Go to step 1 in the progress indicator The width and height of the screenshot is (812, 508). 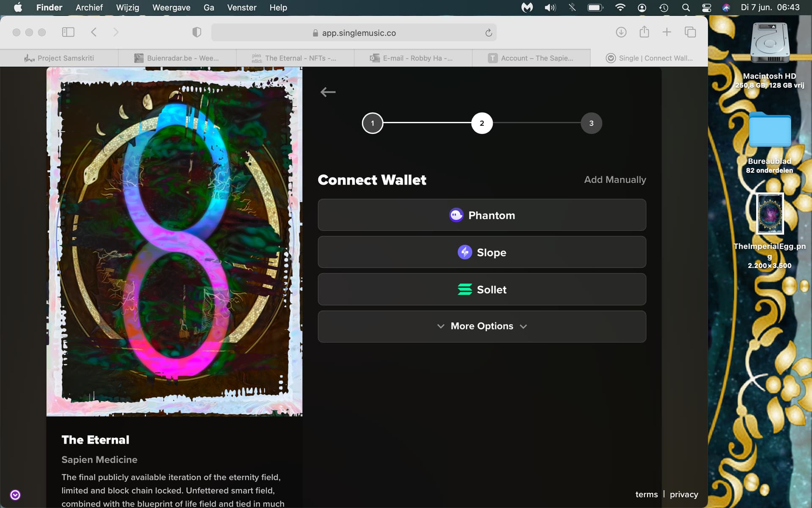pos(372,123)
